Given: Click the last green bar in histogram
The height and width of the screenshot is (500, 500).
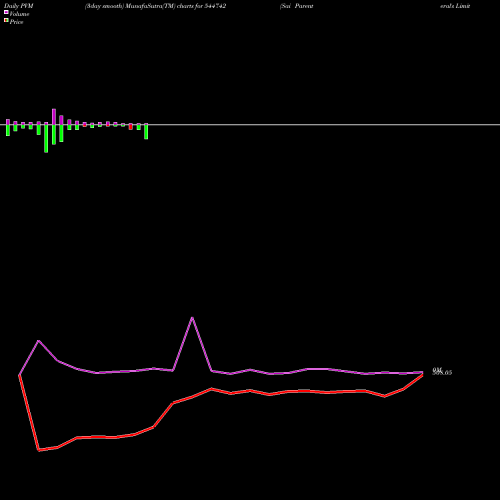Looking at the screenshot, I should pos(146,132).
